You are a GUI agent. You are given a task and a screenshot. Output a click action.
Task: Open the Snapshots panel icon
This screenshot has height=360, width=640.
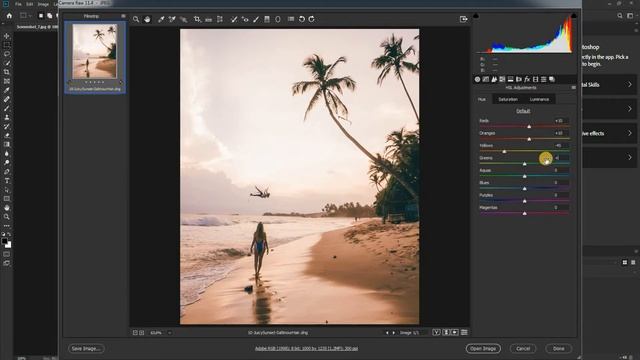click(552, 79)
